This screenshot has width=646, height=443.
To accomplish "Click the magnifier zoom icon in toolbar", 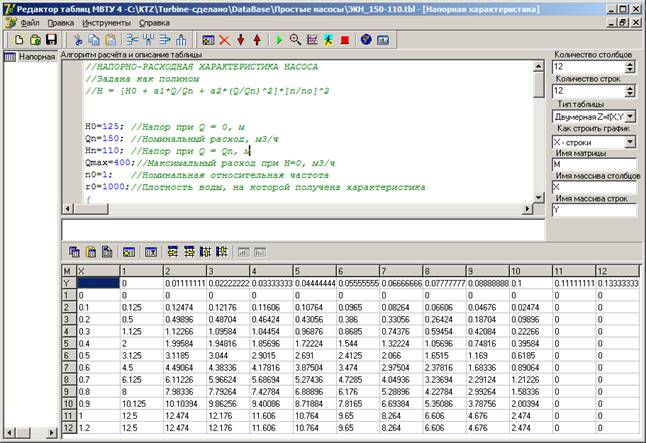I will [297, 39].
